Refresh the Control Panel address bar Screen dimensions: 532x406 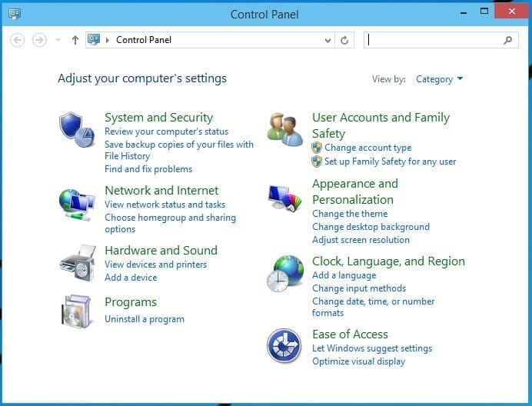346,40
